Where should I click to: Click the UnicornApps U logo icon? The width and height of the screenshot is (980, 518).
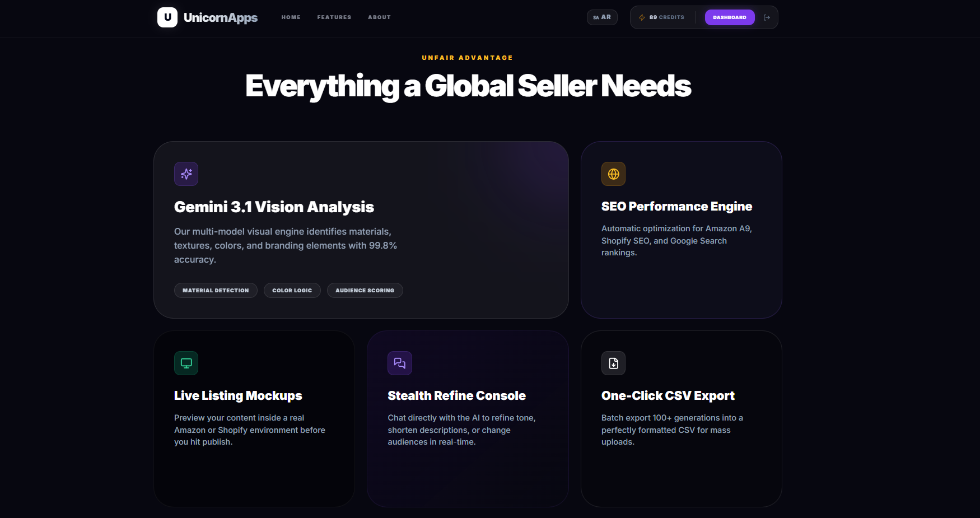click(x=167, y=17)
